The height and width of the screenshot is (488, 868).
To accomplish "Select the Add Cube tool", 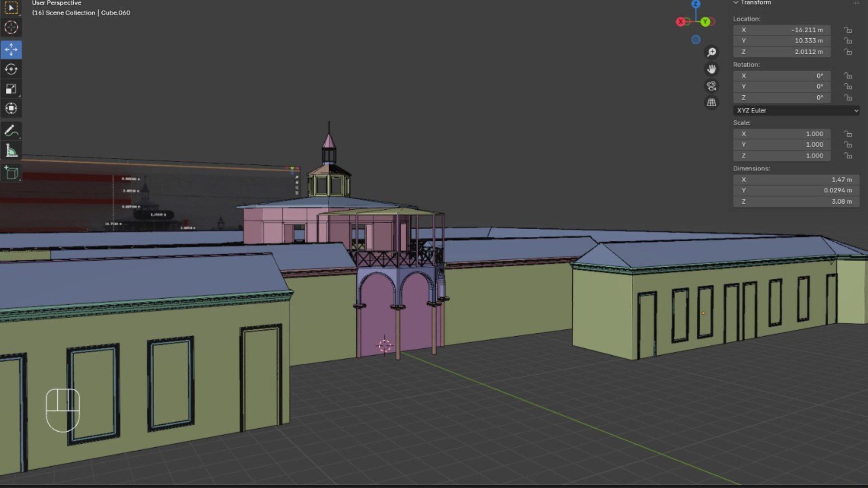I will tap(11, 173).
